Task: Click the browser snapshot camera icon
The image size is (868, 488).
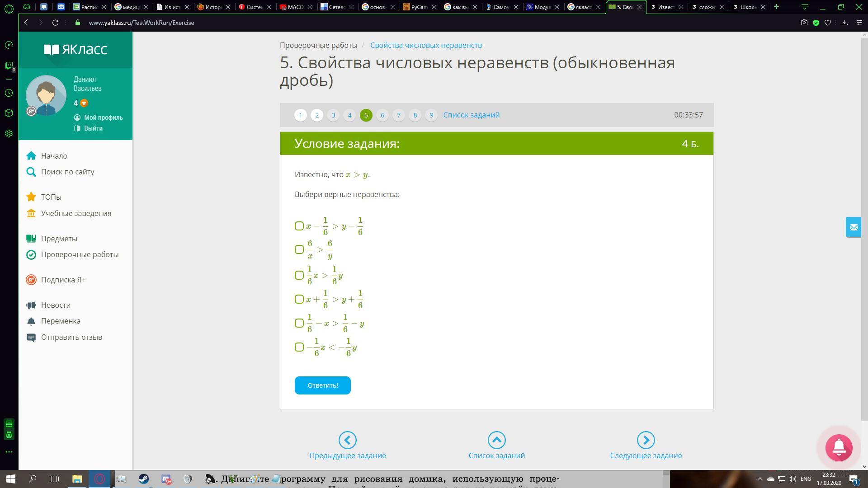Action: [804, 23]
